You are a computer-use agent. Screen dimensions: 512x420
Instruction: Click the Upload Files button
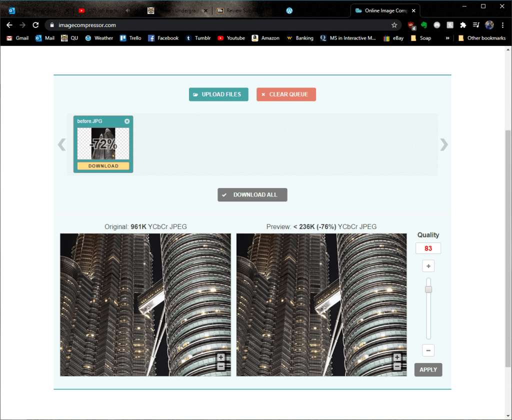pos(218,94)
